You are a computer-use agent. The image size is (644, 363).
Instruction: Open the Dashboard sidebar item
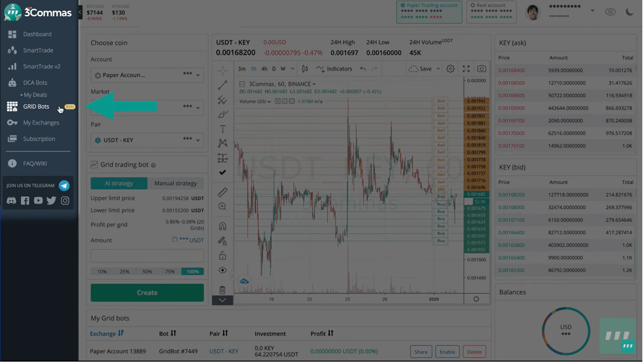pos(37,34)
